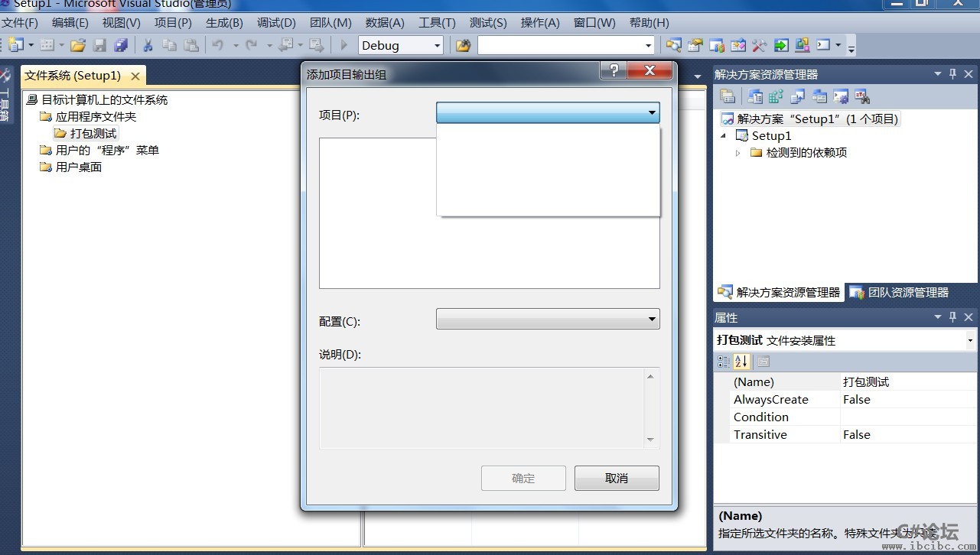Click the Start Debugging play icon
Image resolution: width=980 pixels, height=555 pixels.
coord(344,46)
